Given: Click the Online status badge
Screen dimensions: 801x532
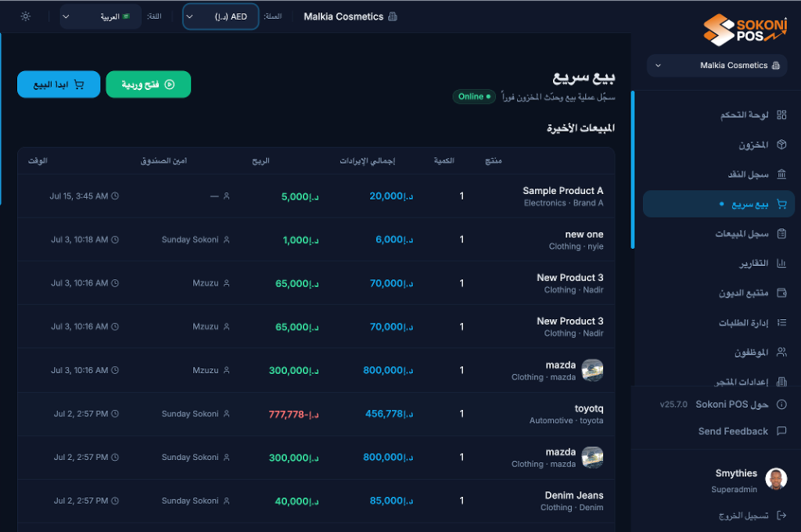Looking at the screenshot, I should [474, 96].
